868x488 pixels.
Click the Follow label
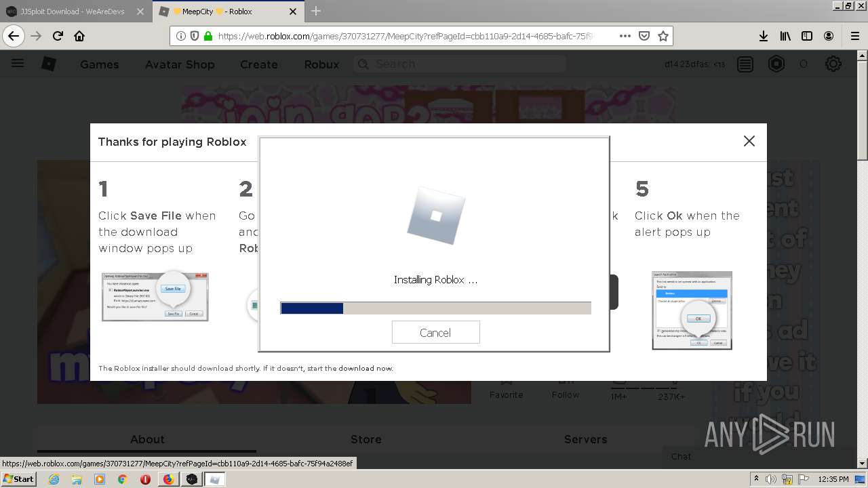(x=566, y=394)
